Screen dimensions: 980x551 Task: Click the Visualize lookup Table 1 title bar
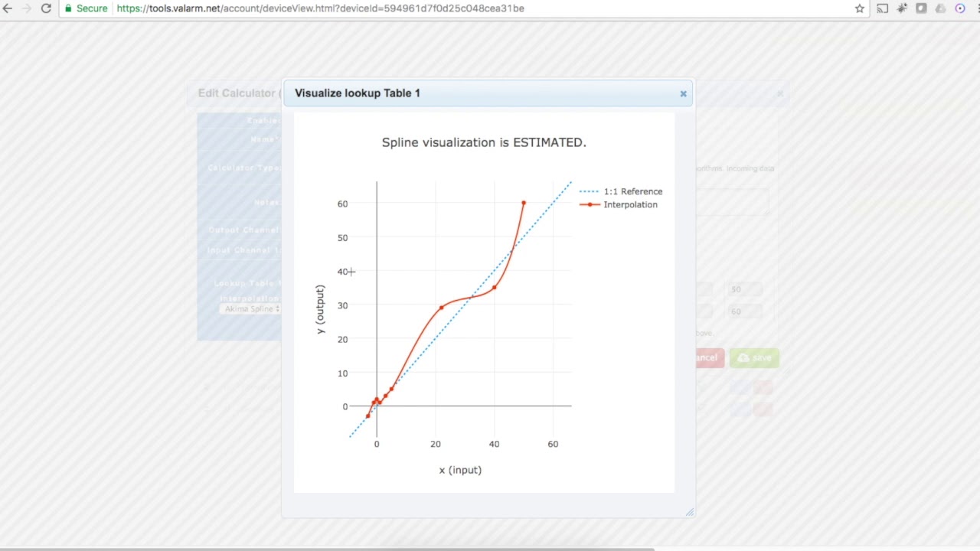click(488, 93)
